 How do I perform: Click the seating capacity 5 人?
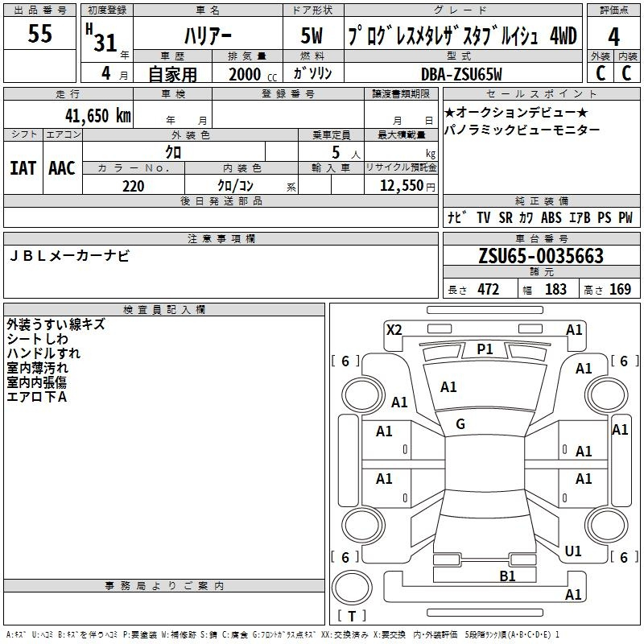pos(346,153)
